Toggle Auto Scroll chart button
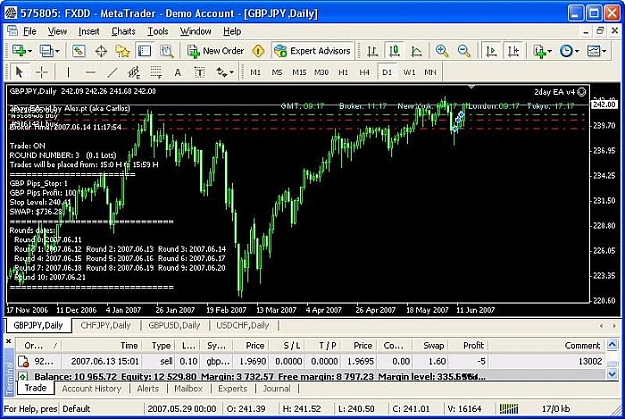 (x=491, y=51)
